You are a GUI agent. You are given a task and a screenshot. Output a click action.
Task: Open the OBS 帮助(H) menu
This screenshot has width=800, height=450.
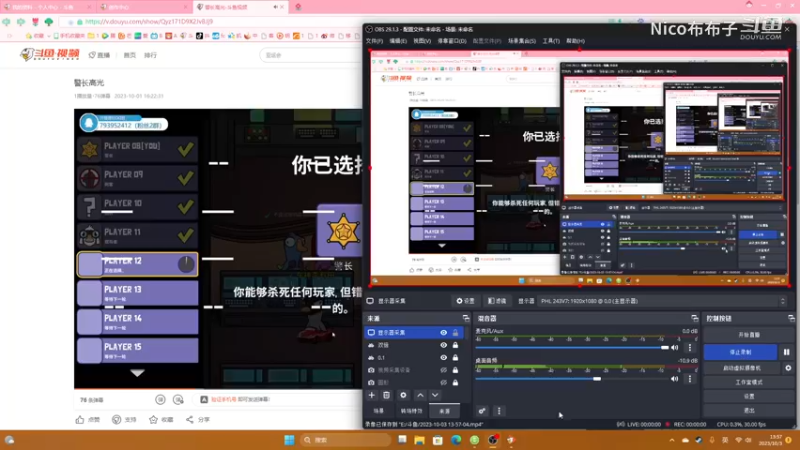point(576,41)
